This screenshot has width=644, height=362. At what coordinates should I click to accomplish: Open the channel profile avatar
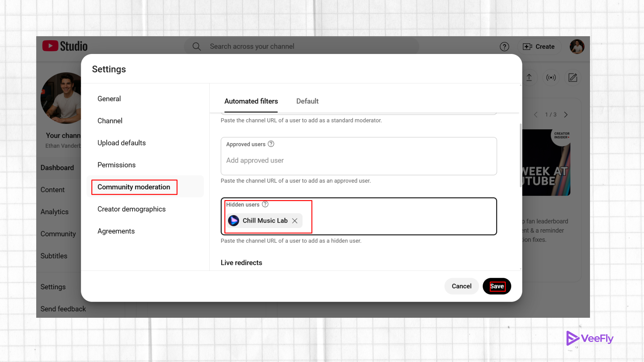coord(577,47)
